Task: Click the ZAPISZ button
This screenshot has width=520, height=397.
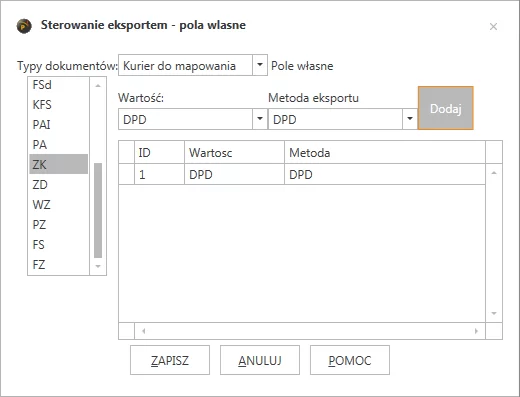Action: pos(170,360)
